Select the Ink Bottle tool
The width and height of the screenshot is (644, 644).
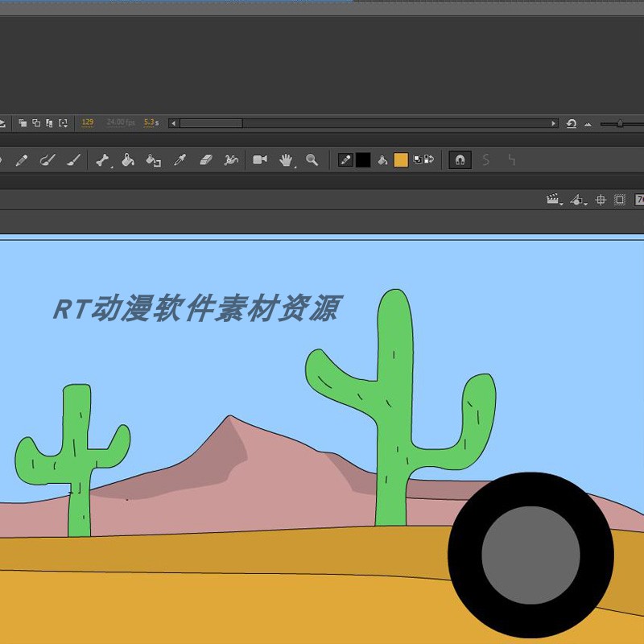[153, 160]
